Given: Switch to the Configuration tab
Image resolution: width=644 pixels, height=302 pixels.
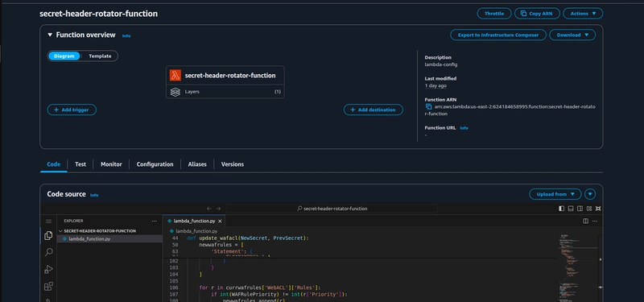Looking at the screenshot, I should [155, 164].
